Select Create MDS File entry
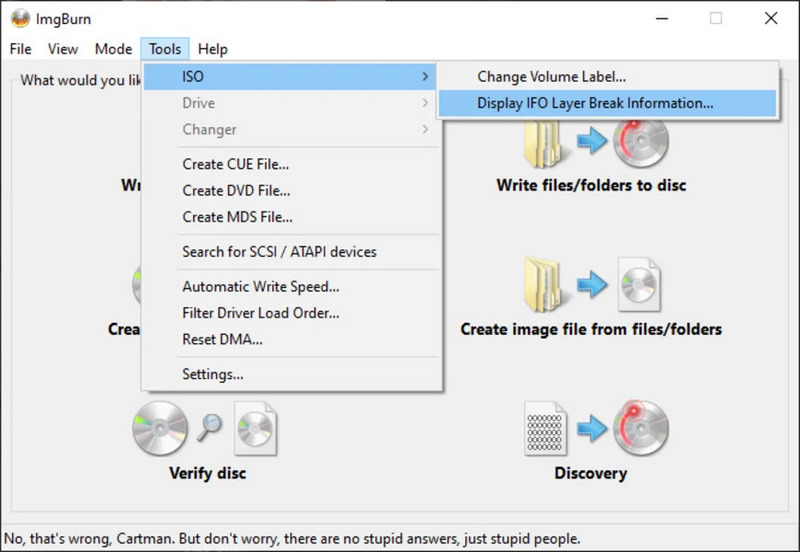Viewport: 800px width, 552px height. (237, 217)
